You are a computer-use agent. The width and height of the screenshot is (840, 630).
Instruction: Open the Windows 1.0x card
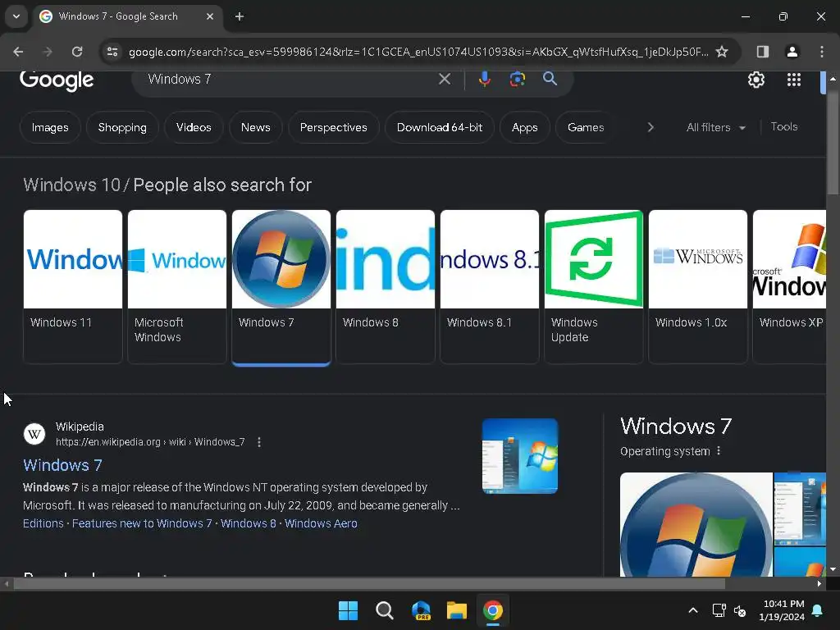(x=698, y=286)
